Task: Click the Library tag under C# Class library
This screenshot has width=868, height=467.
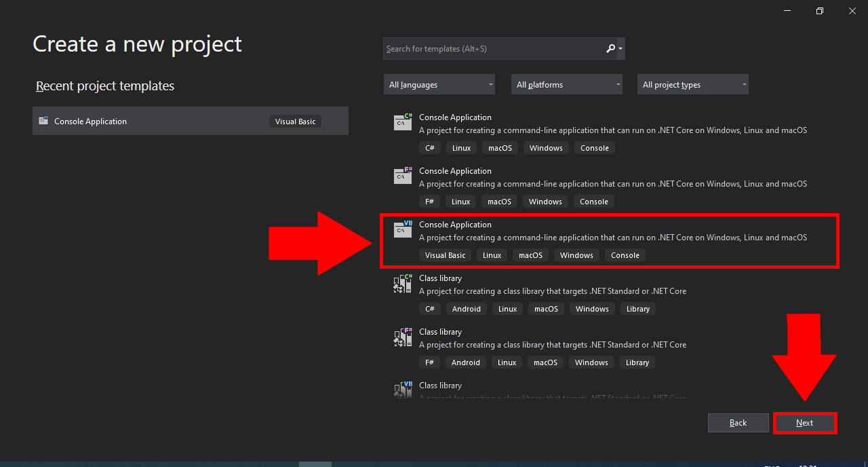Action: (638, 309)
